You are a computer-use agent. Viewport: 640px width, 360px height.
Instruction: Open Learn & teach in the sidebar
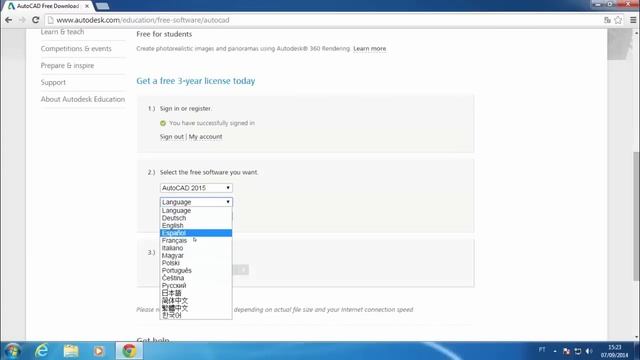click(62, 32)
